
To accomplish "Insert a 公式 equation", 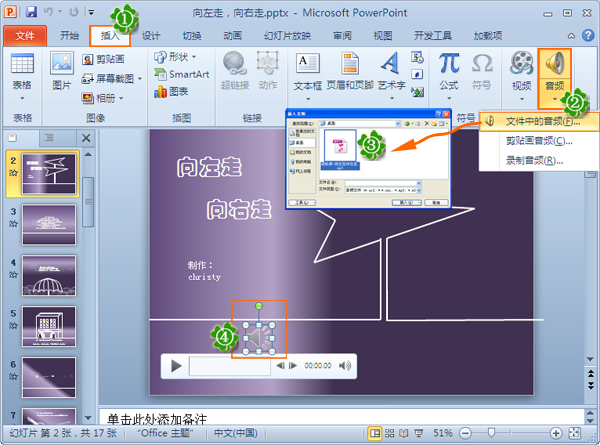I will 449,64.
